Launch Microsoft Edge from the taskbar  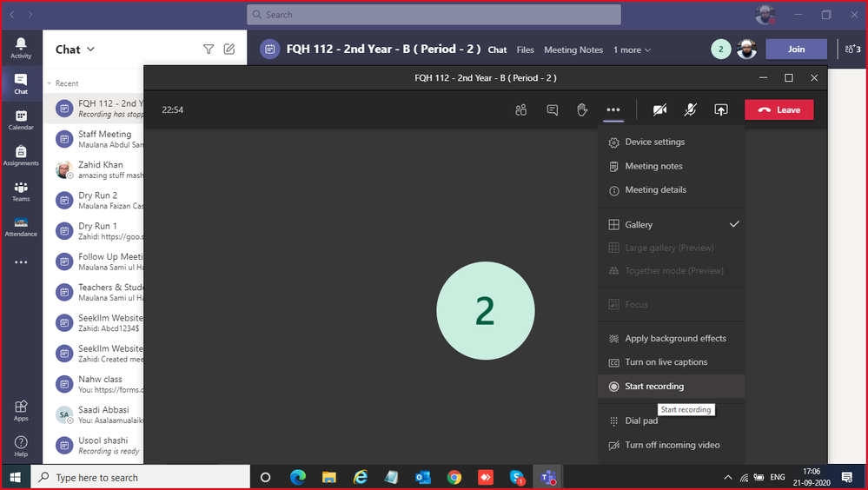pos(298,477)
